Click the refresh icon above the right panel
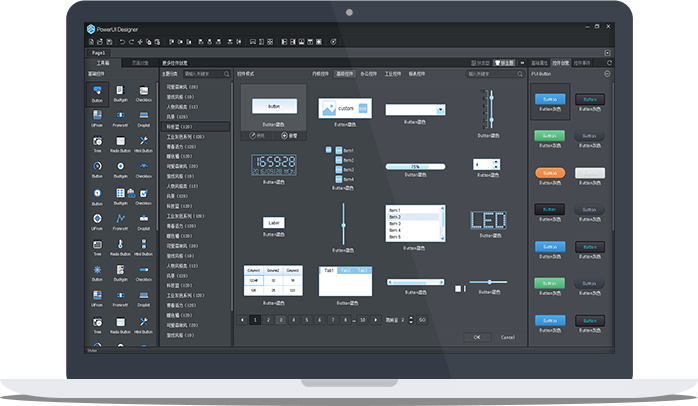698x406 pixels. tap(609, 63)
